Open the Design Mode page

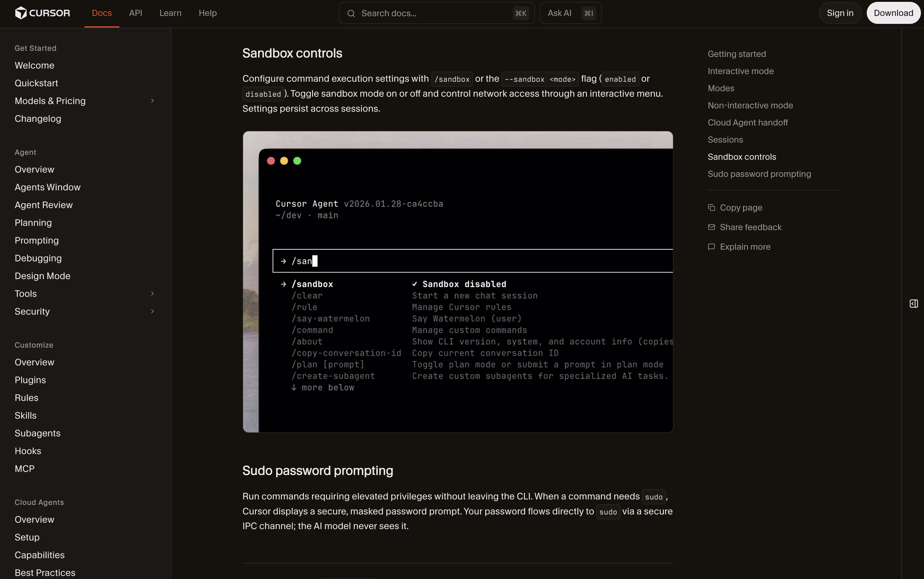(43, 276)
